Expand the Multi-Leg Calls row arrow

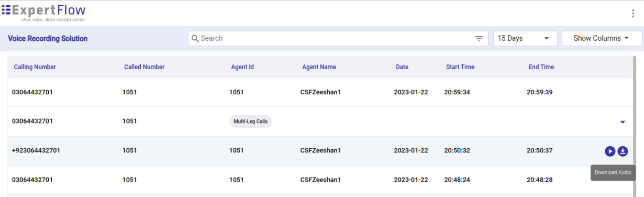pyautogui.click(x=623, y=122)
